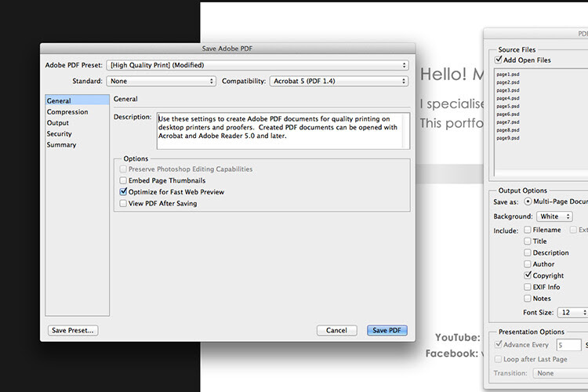Enable View PDF After Saving
This screenshot has width=588, height=392.
click(123, 203)
